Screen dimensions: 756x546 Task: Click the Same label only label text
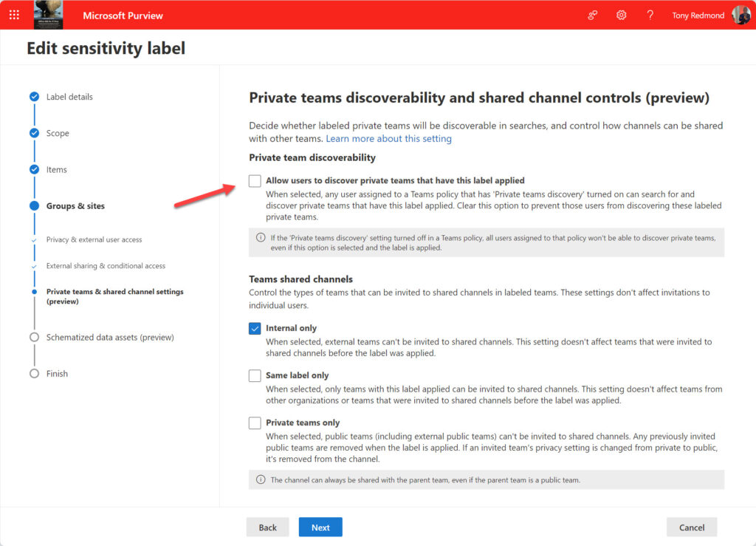pos(297,376)
